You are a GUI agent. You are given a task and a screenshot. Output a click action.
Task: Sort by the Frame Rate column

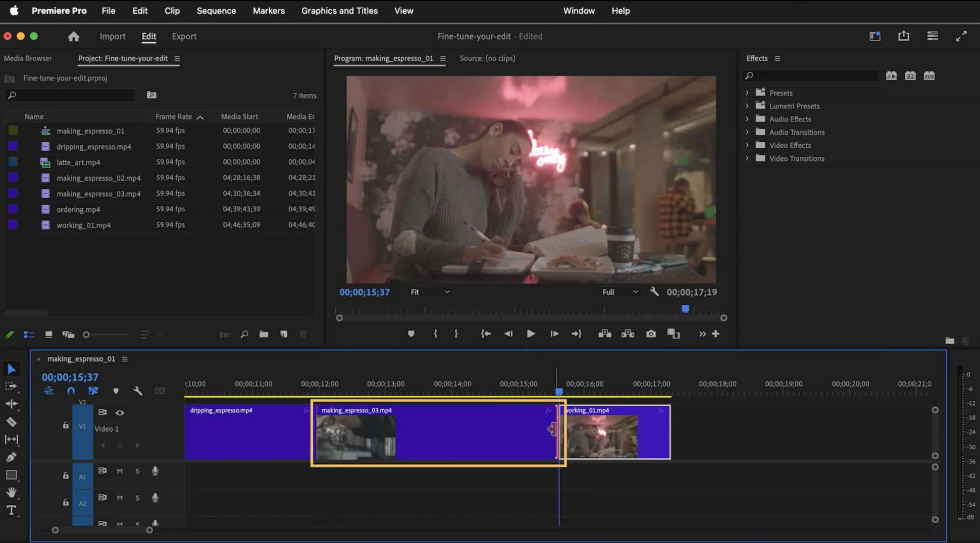173,116
